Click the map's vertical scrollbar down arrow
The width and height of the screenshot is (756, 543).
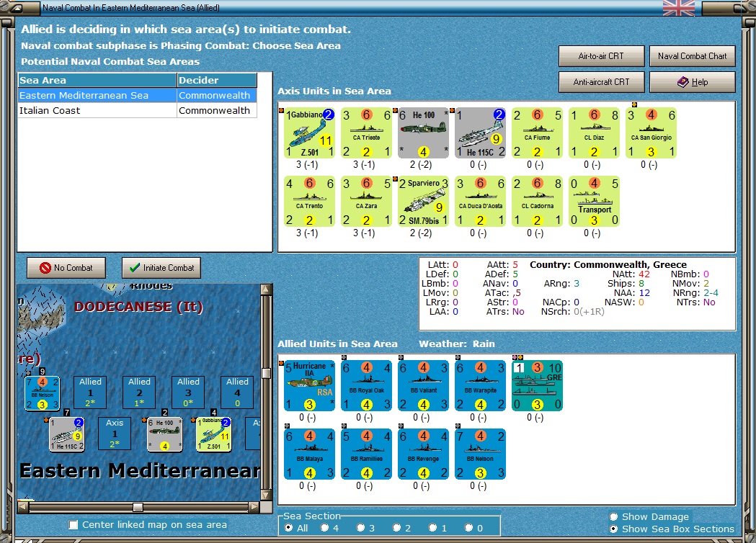266,495
